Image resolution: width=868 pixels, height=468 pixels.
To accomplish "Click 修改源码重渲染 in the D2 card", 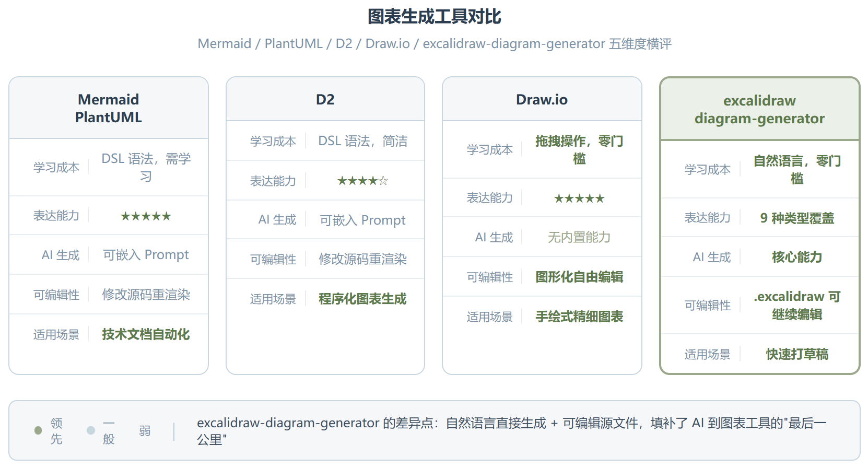I will pyautogui.click(x=363, y=259).
